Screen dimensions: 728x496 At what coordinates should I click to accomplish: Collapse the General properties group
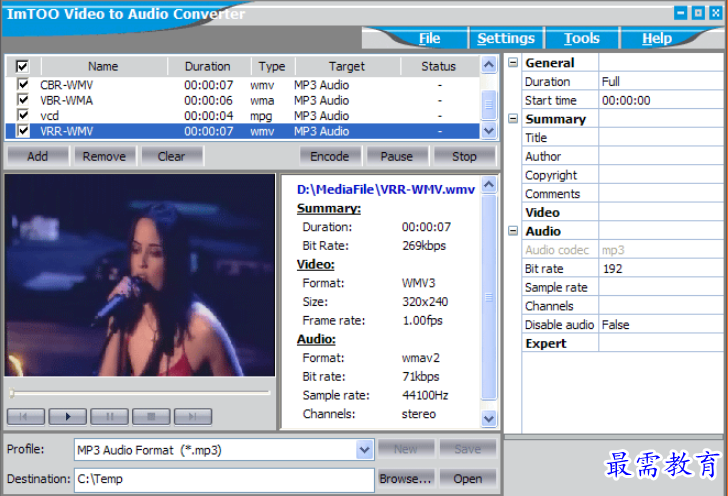513,62
